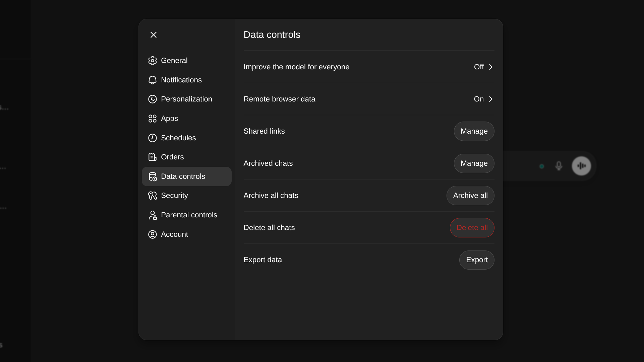Click the Apps grid icon
The image size is (644, 362).
pyautogui.click(x=153, y=118)
